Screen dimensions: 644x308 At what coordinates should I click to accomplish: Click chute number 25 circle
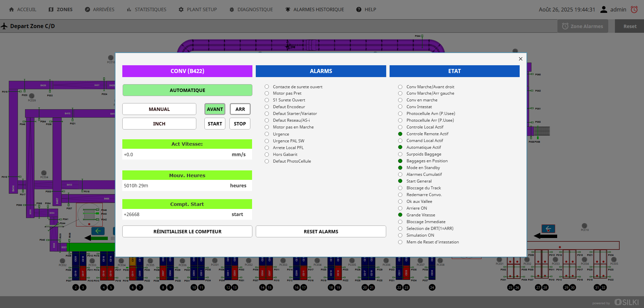[511, 287]
